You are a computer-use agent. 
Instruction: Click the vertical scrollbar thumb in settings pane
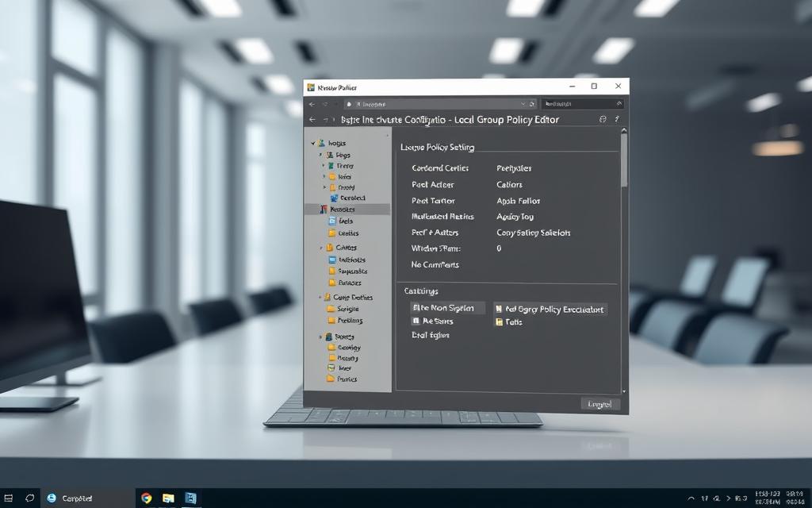[624, 160]
